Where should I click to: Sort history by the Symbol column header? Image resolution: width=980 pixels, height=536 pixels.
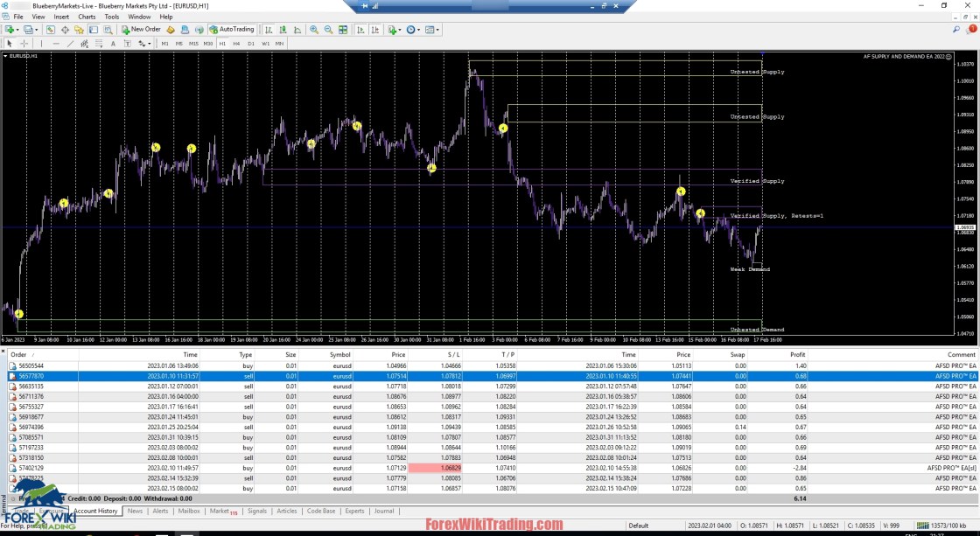(x=340, y=355)
